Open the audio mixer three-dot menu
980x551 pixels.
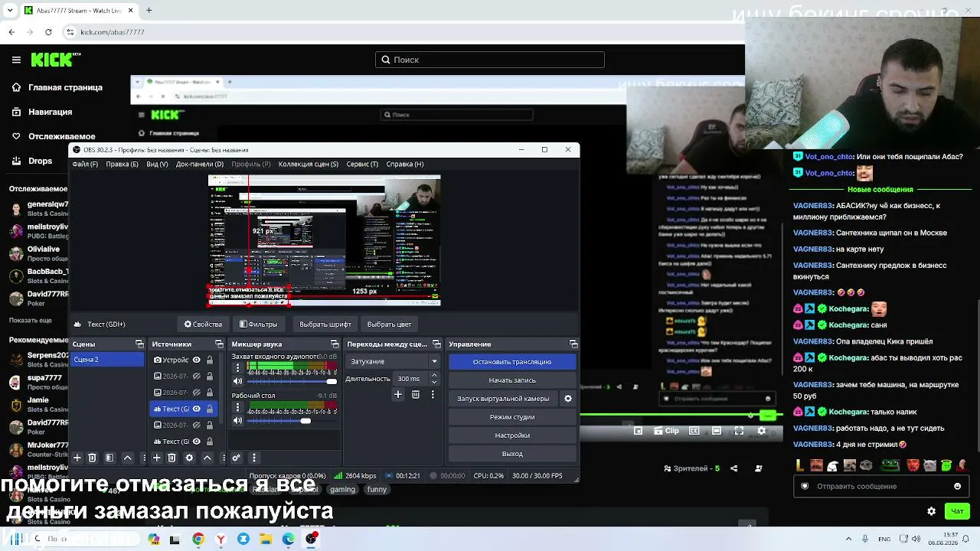click(254, 458)
